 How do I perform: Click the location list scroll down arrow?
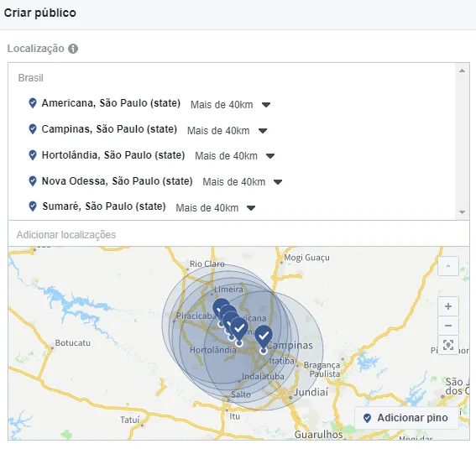pos(462,212)
